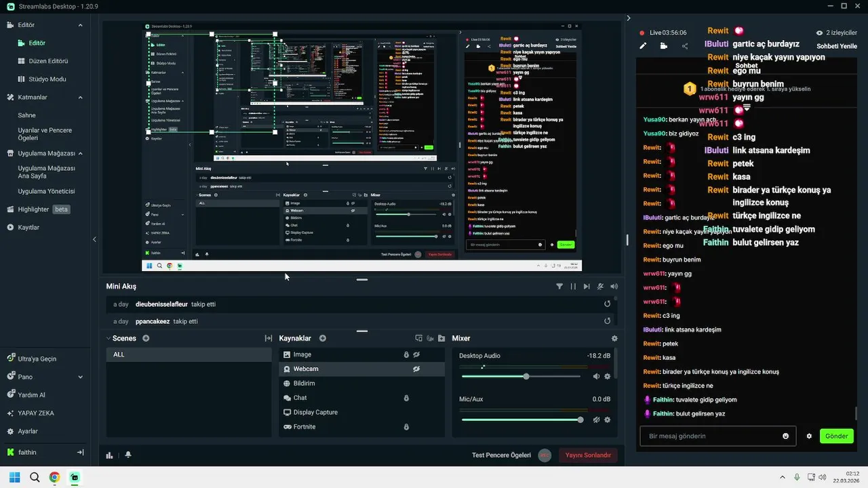The width and height of the screenshot is (868, 488).
Task: Expand the Pano sidebar dropdown
Action: point(80,377)
